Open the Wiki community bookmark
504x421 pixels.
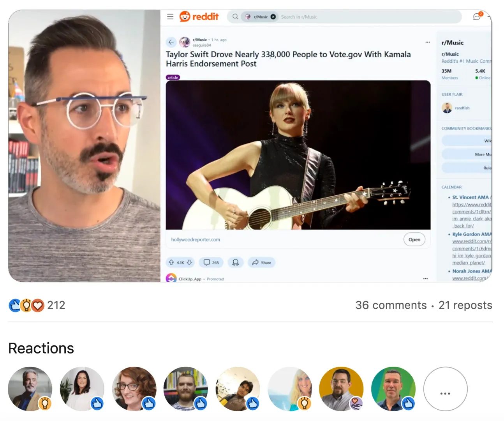click(x=467, y=141)
